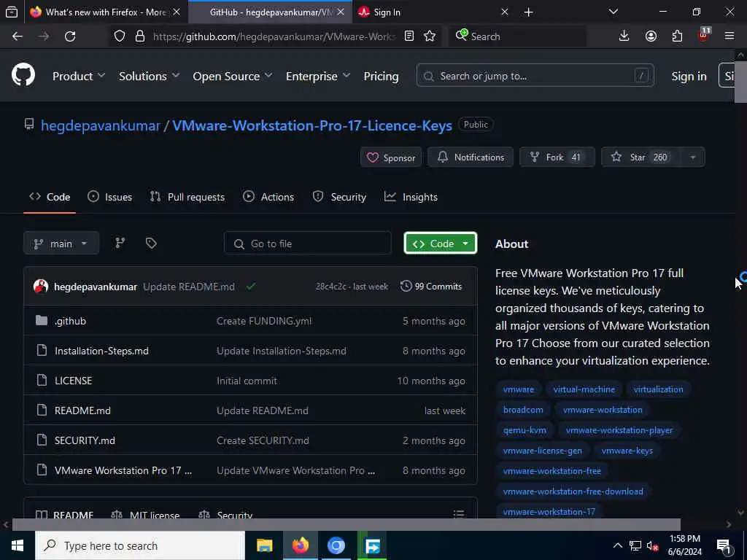Open the green Code dropdown button
Screen dimensions: 747x560
[x=440, y=244]
